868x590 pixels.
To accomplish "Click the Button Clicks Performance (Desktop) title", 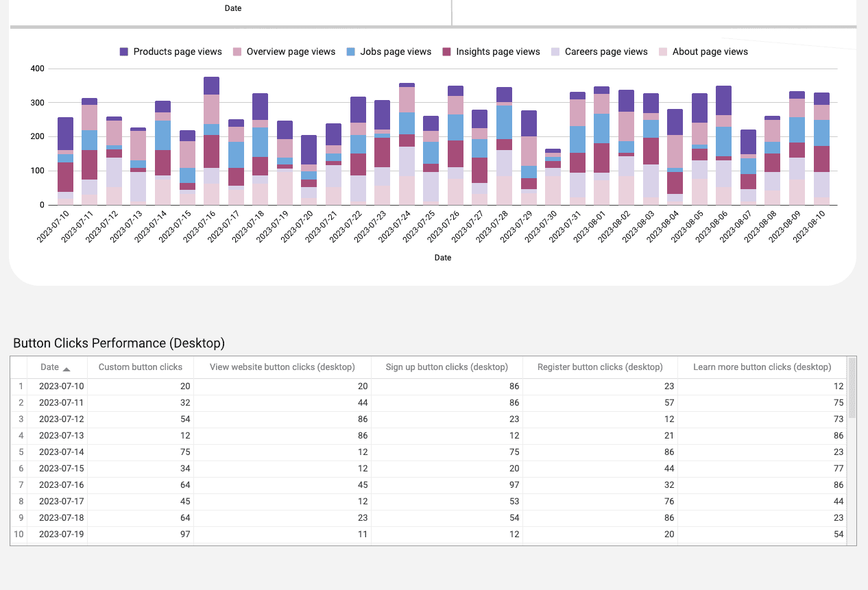I will pos(119,343).
